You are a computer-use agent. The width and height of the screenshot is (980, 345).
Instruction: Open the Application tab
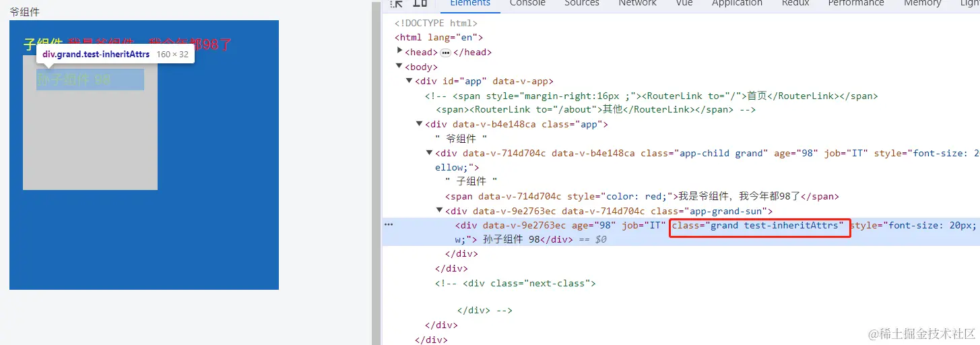coord(737,4)
